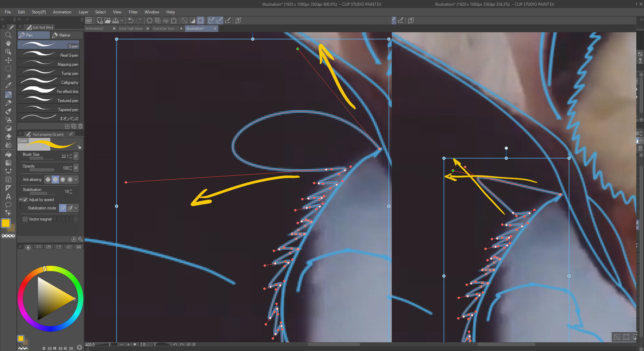Open the Stabilization mode dropdown
The image size is (644, 351).
tap(76, 208)
